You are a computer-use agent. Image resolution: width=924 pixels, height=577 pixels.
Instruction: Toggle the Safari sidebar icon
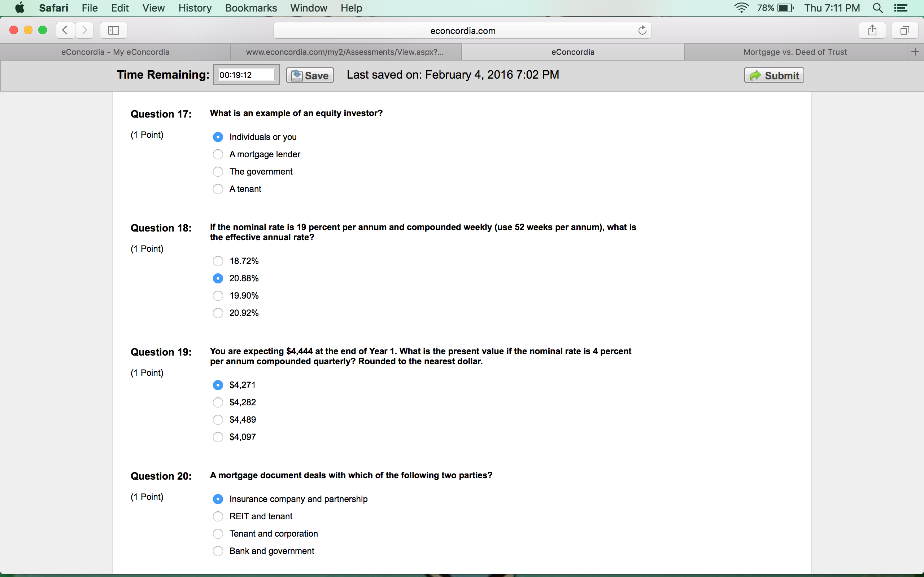pos(113,30)
